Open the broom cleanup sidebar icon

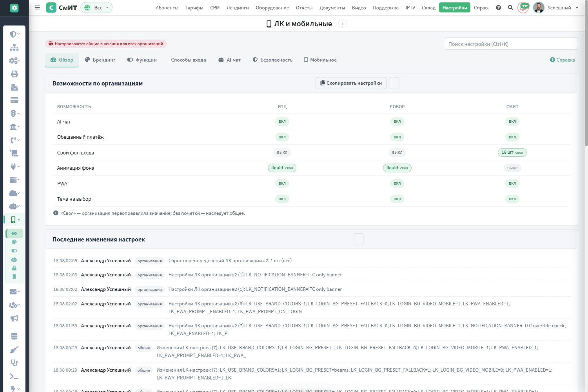click(14, 350)
